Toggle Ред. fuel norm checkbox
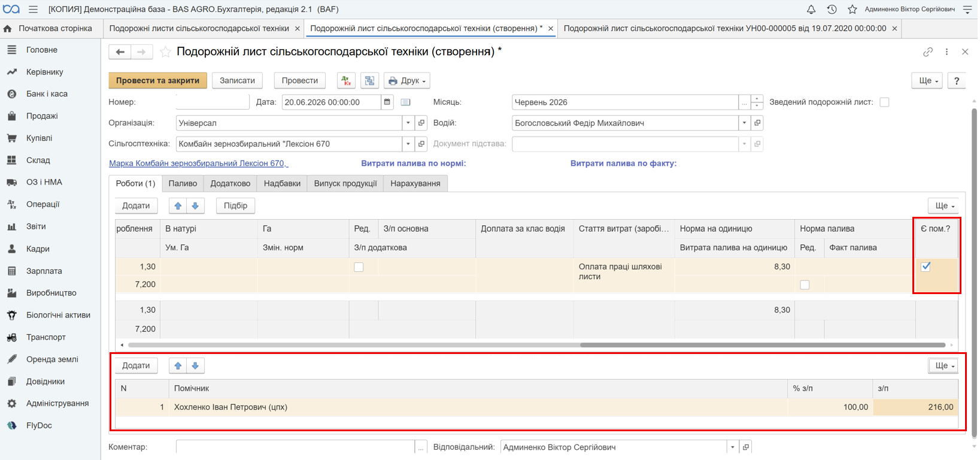Screen dimensions: 980x460 [x=805, y=285]
